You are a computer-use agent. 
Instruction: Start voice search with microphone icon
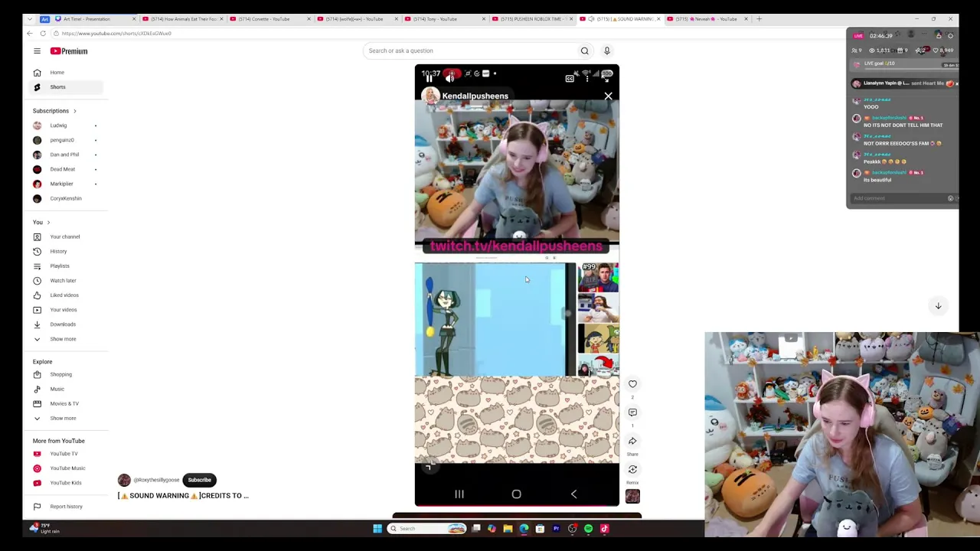[x=606, y=51]
